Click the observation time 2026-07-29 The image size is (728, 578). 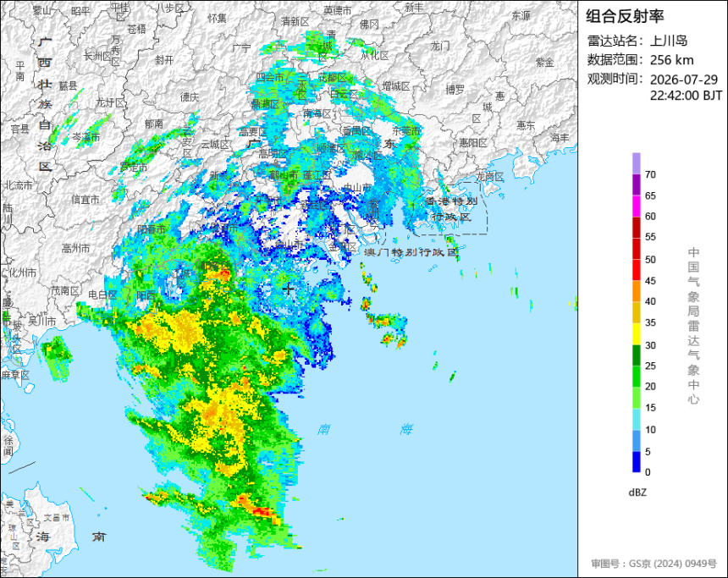coord(684,80)
